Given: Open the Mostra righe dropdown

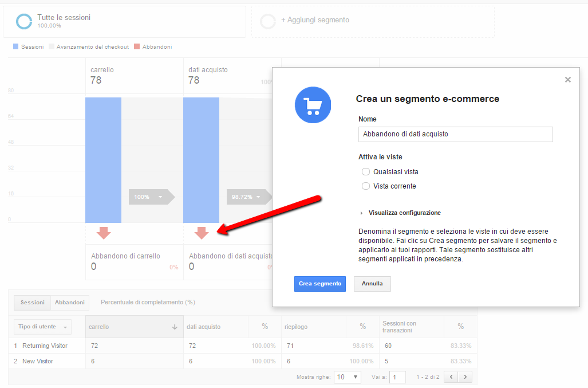Looking at the screenshot, I should pos(348,377).
